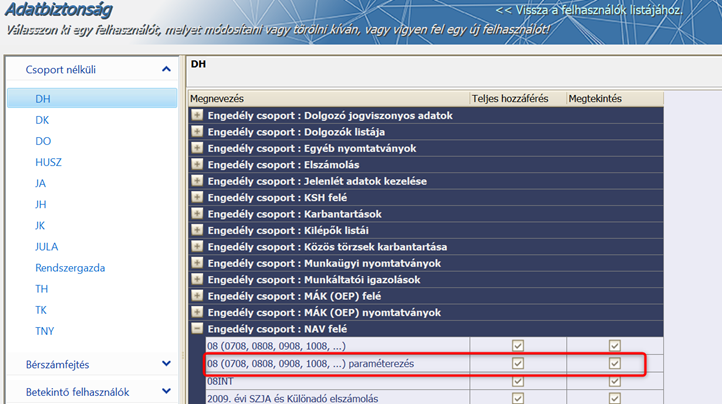Expand 'Munkáltatói igazolások' permission group
Image resolution: width=722 pixels, height=404 pixels.
(197, 279)
